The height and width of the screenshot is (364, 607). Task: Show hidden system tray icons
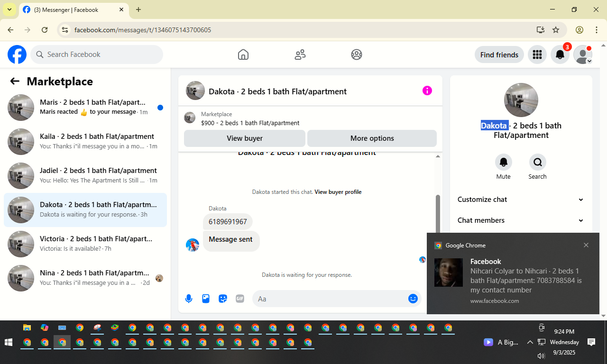coord(530,342)
